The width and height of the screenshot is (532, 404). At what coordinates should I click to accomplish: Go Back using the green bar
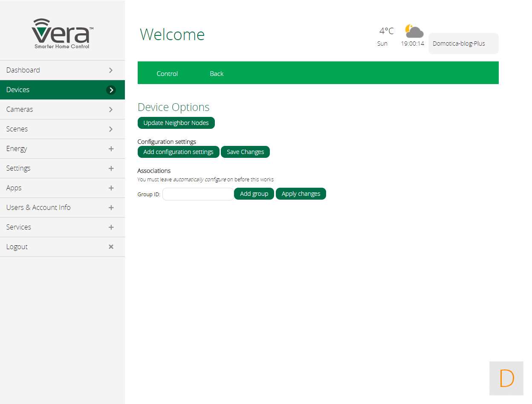(217, 73)
